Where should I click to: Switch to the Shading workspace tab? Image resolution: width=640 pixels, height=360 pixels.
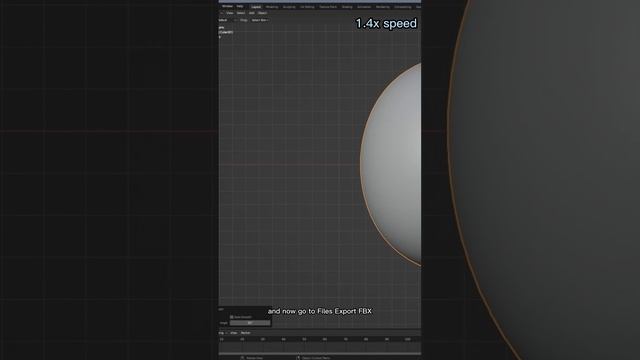click(x=347, y=7)
